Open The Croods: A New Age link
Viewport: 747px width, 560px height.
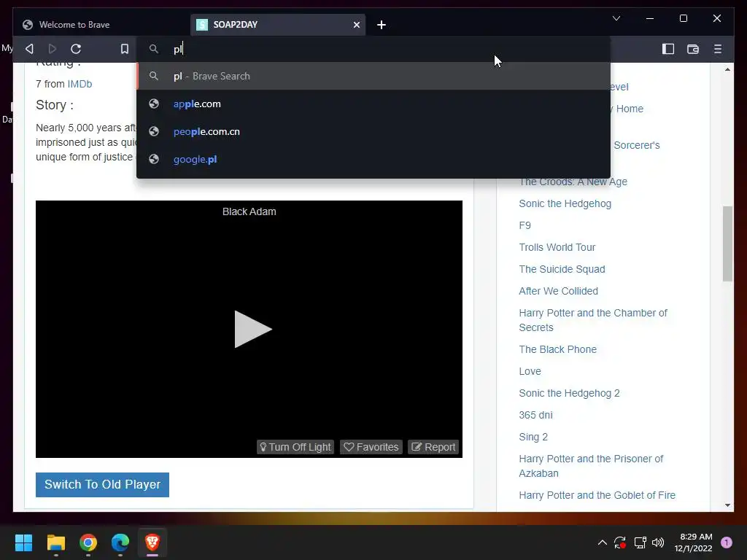click(573, 182)
